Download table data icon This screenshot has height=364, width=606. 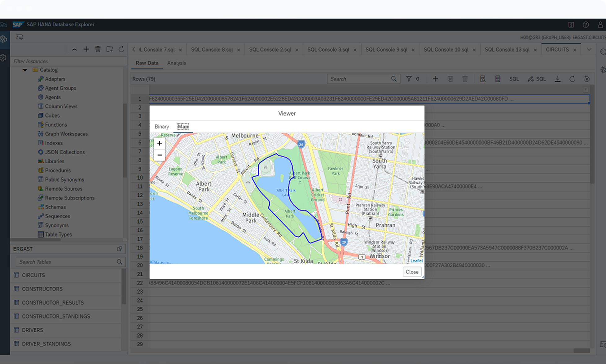pos(557,79)
